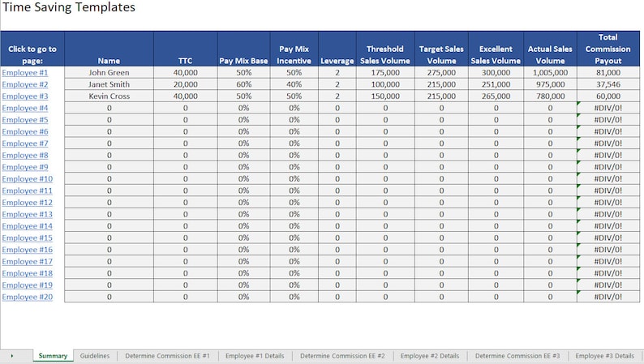Click the Excellent Sales Volume header
Image resolution: width=644 pixels, height=364 pixels.
(x=496, y=49)
